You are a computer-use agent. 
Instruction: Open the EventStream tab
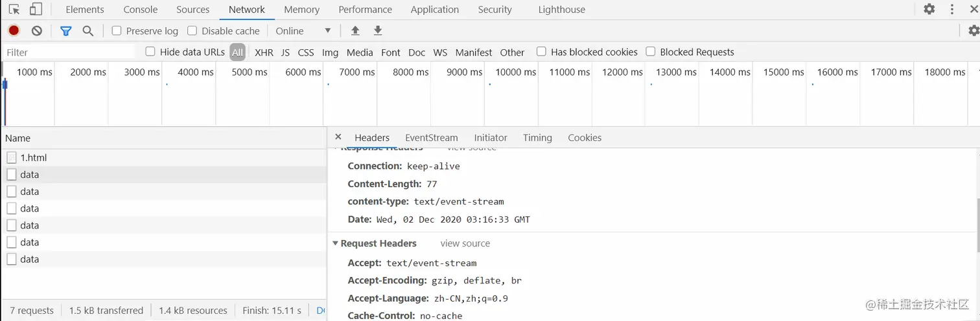[431, 137]
